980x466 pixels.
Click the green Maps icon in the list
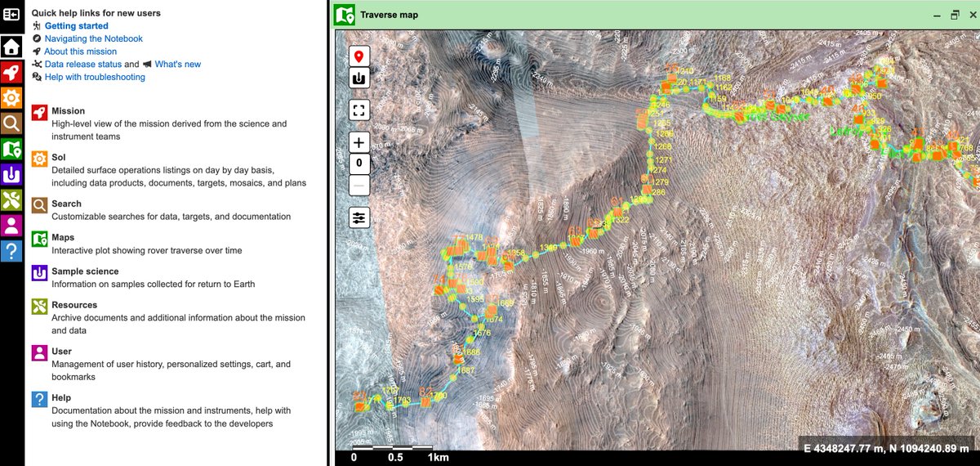(x=38, y=239)
